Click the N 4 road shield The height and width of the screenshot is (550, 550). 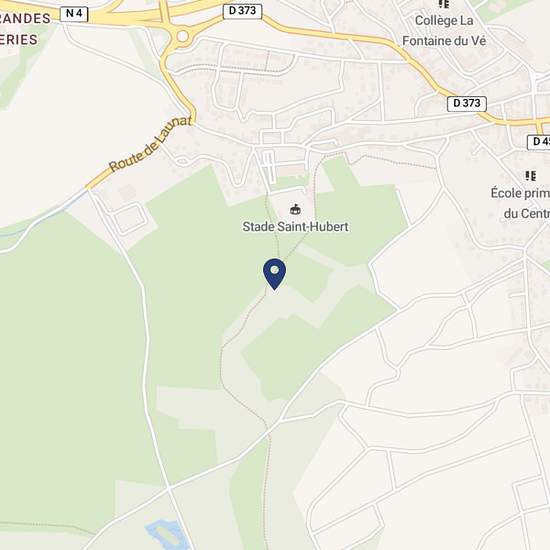point(74,14)
